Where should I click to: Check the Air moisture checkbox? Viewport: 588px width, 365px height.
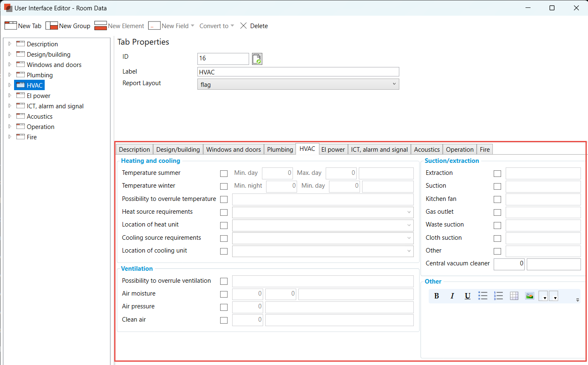(x=224, y=294)
